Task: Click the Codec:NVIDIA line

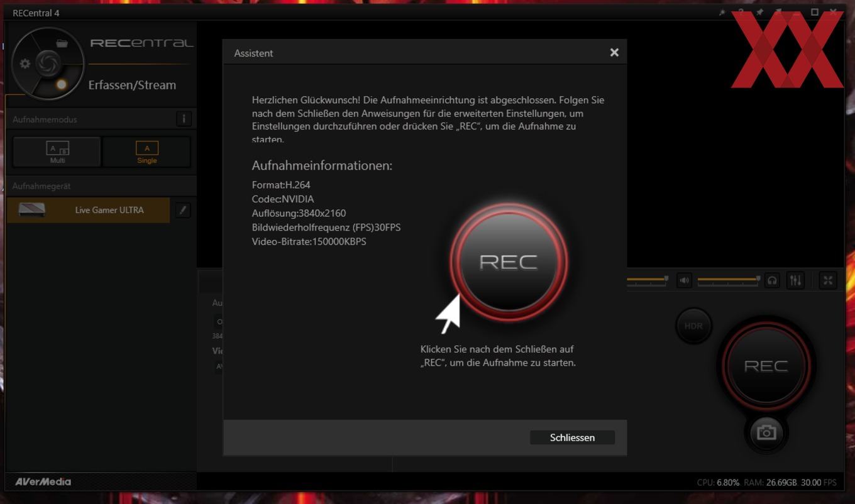Action: (283, 199)
